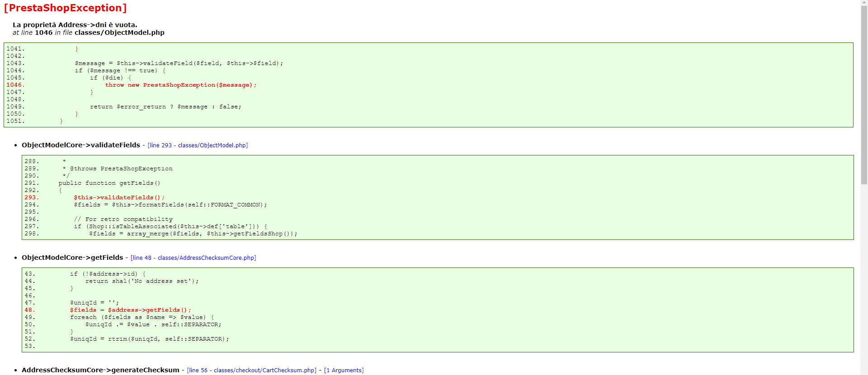The width and height of the screenshot is (868, 375).
Task: Open the line 293 classes/ObjectModel.php link
Action: coord(198,145)
